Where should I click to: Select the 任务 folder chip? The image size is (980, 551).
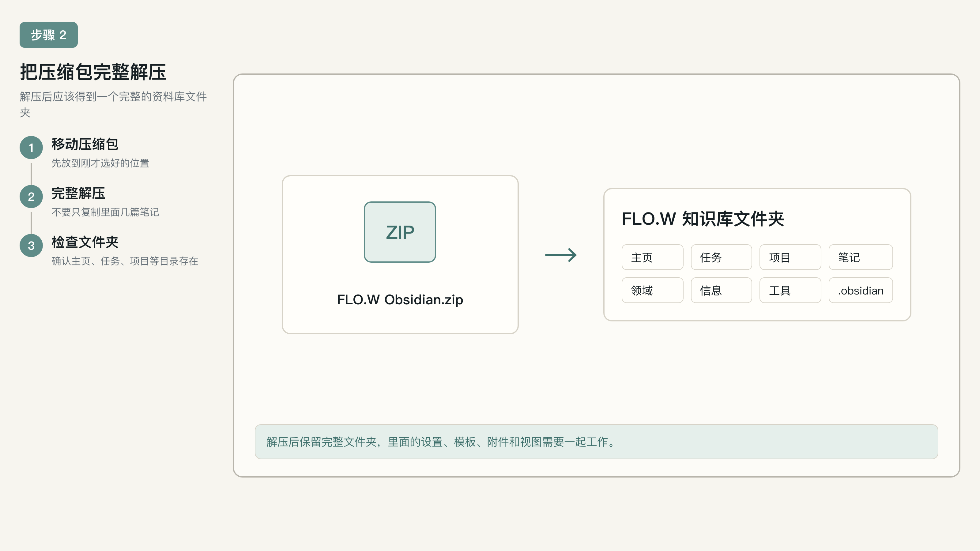(721, 257)
